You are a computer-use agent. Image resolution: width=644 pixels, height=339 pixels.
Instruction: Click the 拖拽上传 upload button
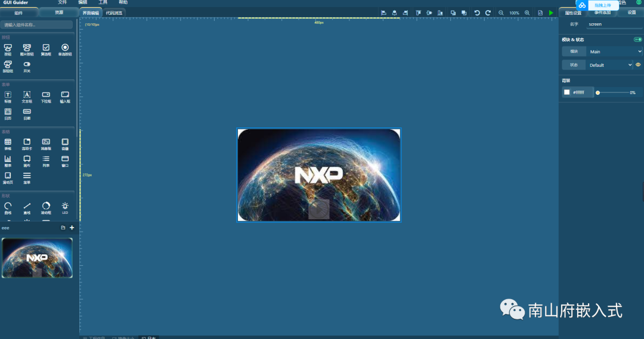pos(602,5)
